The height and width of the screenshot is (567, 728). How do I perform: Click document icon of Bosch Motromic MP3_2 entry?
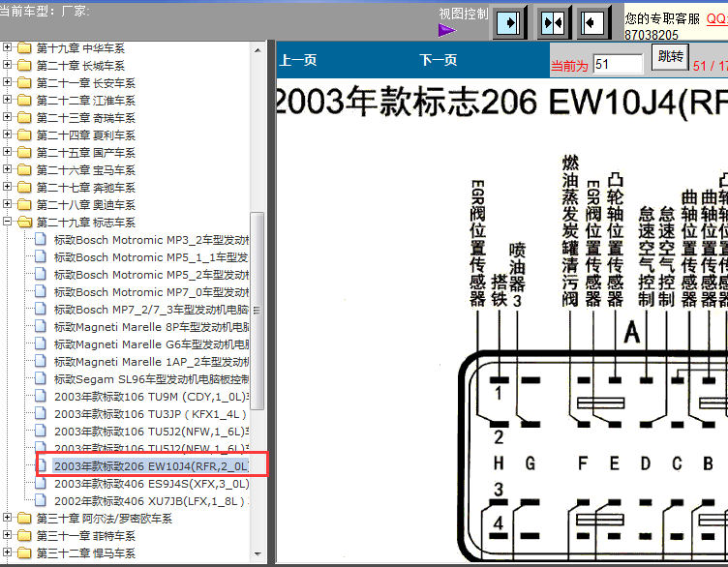[41, 239]
